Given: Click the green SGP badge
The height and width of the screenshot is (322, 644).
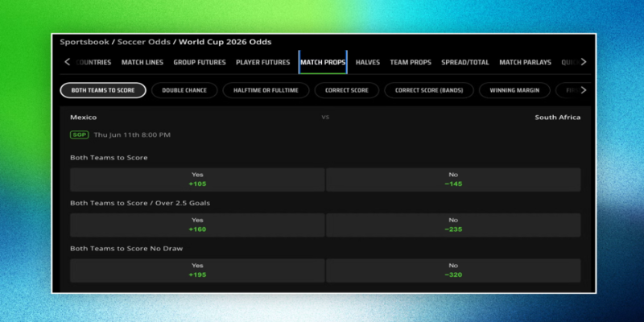Looking at the screenshot, I should click(79, 134).
